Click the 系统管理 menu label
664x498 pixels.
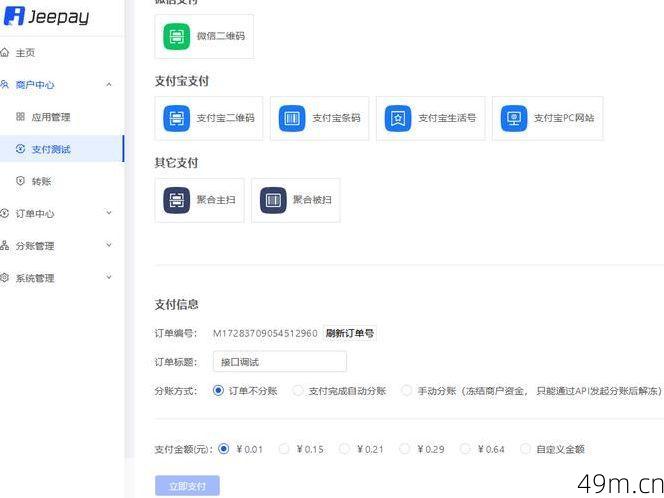[x=35, y=278]
